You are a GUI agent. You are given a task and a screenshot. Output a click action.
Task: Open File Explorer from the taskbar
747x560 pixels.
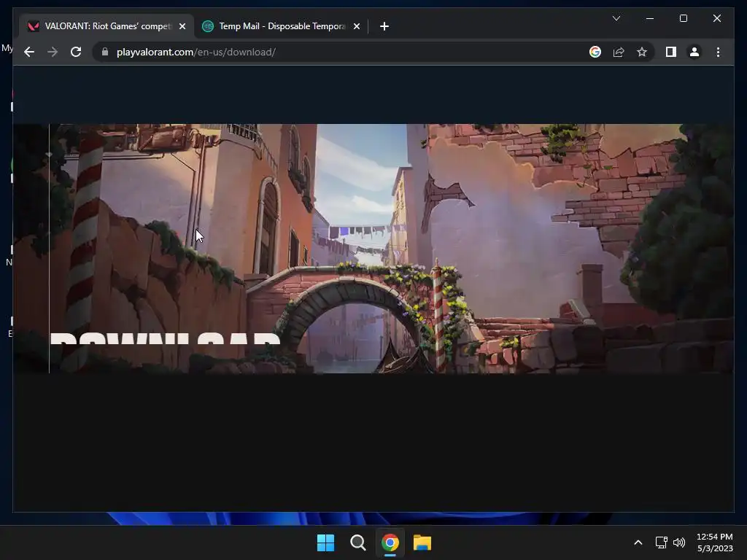pos(422,542)
